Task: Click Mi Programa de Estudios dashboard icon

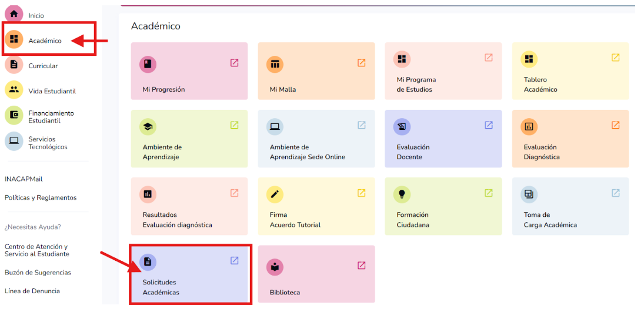Action: click(x=402, y=59)
